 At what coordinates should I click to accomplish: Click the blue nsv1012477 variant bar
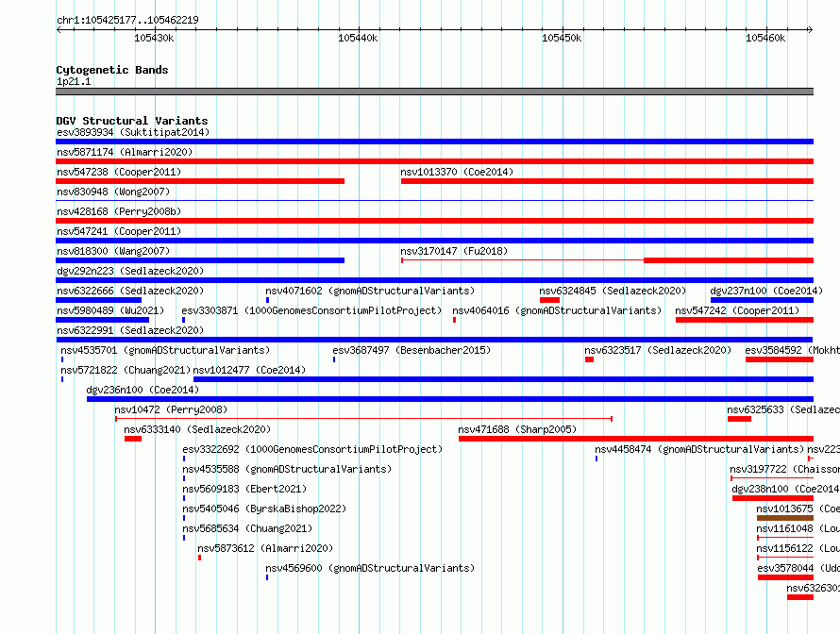[x=504, y=379]
